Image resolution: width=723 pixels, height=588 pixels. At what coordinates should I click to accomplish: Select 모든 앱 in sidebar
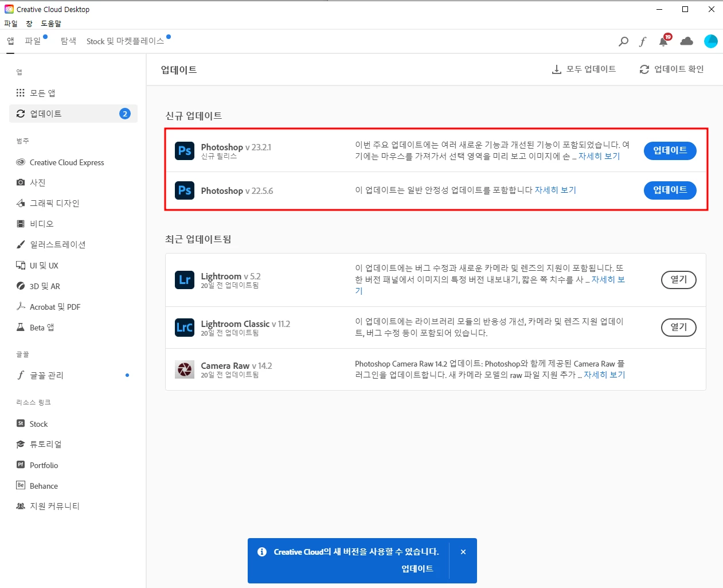(x=73, y=93)
